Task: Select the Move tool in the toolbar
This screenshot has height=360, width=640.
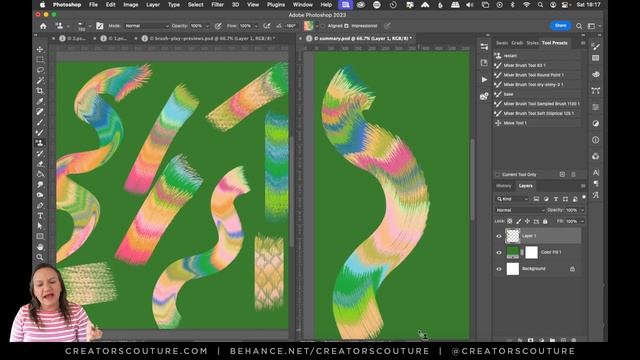Action: [x=40, y=49]
